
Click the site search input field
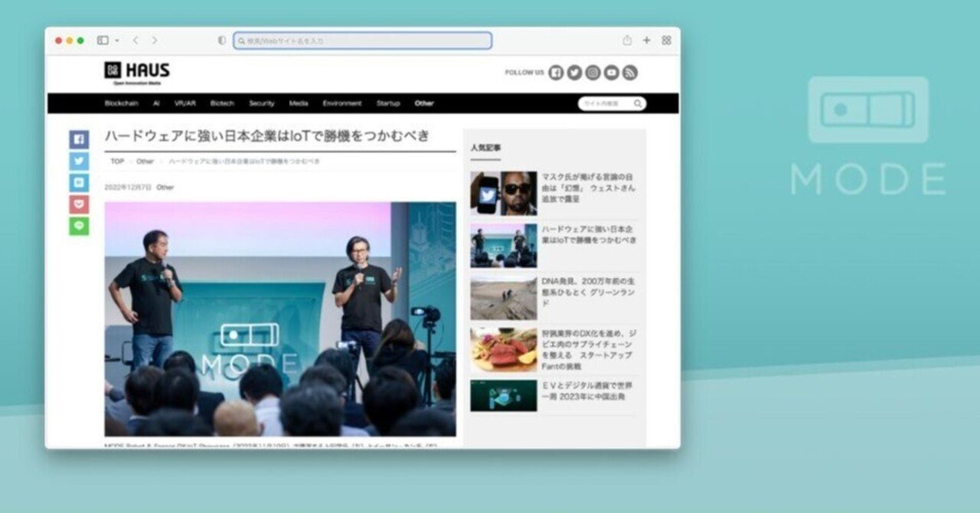607,103
